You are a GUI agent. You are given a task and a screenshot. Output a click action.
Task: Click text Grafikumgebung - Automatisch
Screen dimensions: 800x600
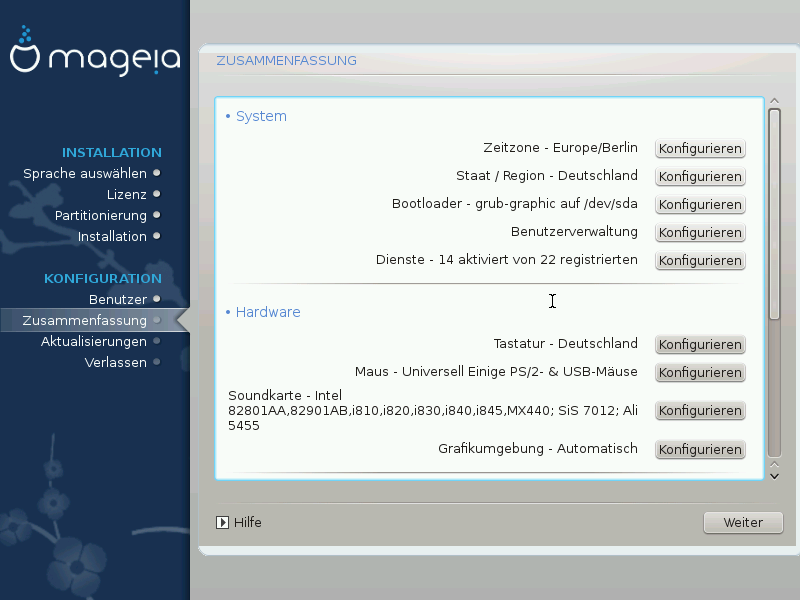click(x=538, y=448)
